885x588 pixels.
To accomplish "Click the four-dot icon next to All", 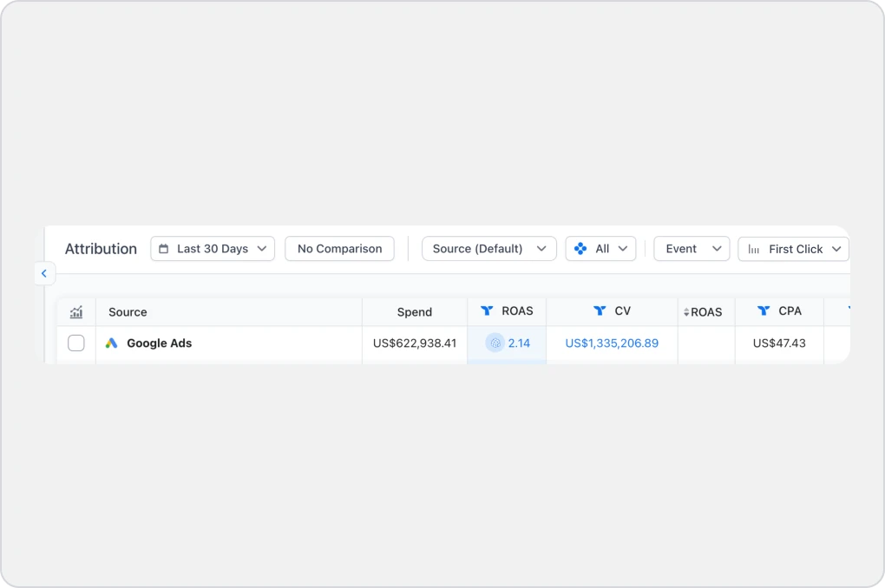I will click(x=580, y=249).
